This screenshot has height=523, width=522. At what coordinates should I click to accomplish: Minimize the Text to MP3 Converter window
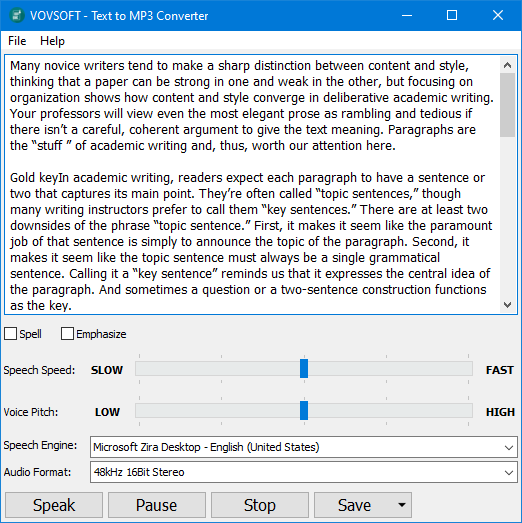(407, 15)
